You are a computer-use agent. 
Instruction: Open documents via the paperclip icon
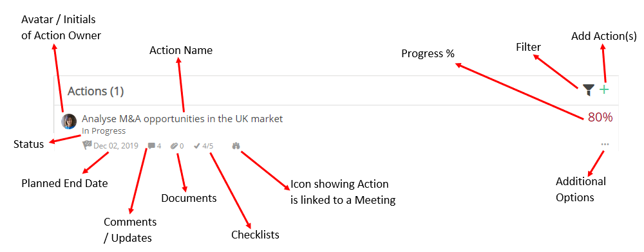174,145
